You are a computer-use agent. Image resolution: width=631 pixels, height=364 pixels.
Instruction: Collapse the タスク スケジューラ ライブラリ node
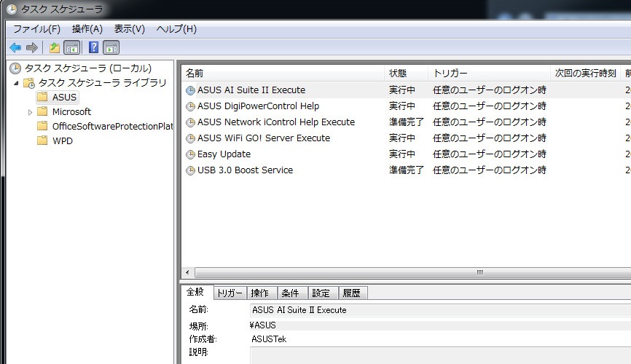click(16, 83)
